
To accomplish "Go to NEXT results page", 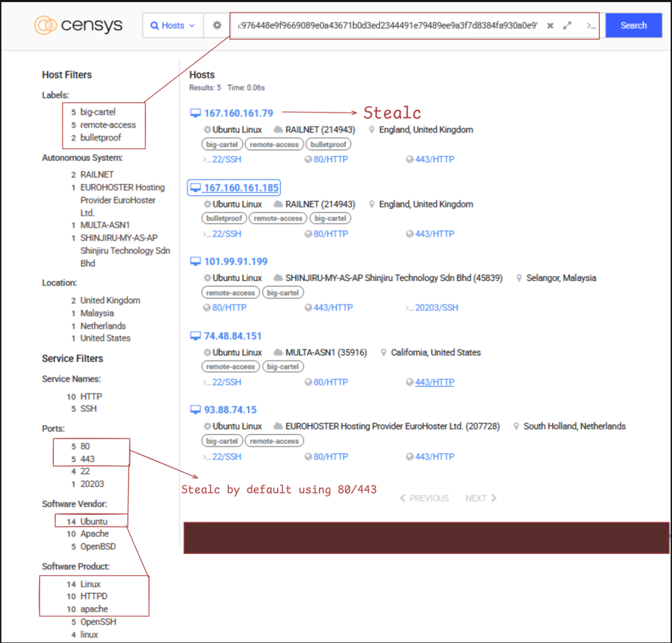I will (481, 499).
